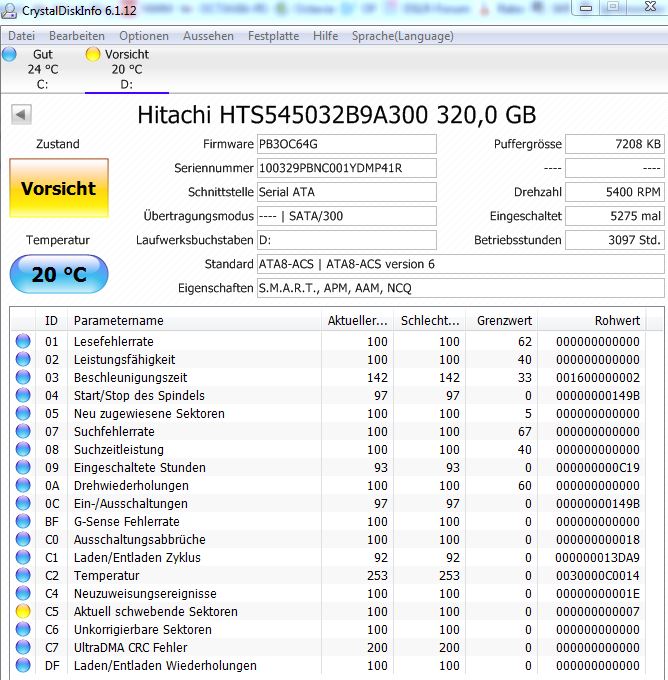Viewport: 668px width, 680px height.
Task: Click the blue status icon for Beschleunigungszeit
Action: click(x=23, y=377)
